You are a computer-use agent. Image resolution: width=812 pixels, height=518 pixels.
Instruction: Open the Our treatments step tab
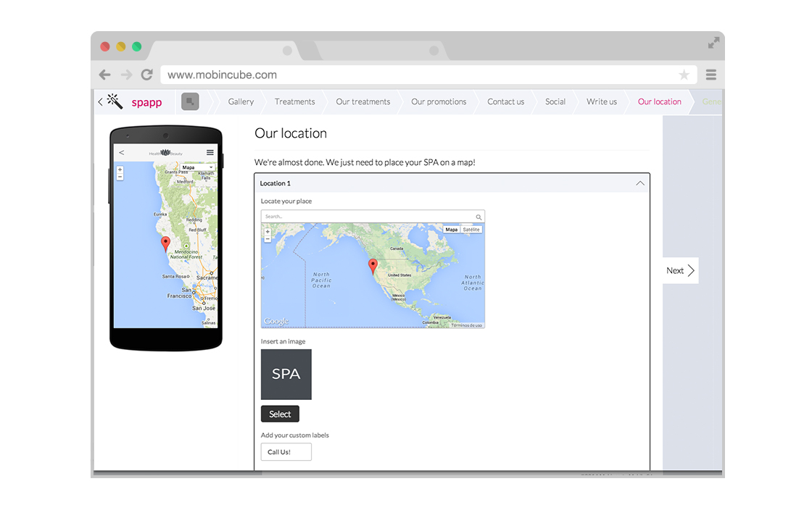coord(363,101)
